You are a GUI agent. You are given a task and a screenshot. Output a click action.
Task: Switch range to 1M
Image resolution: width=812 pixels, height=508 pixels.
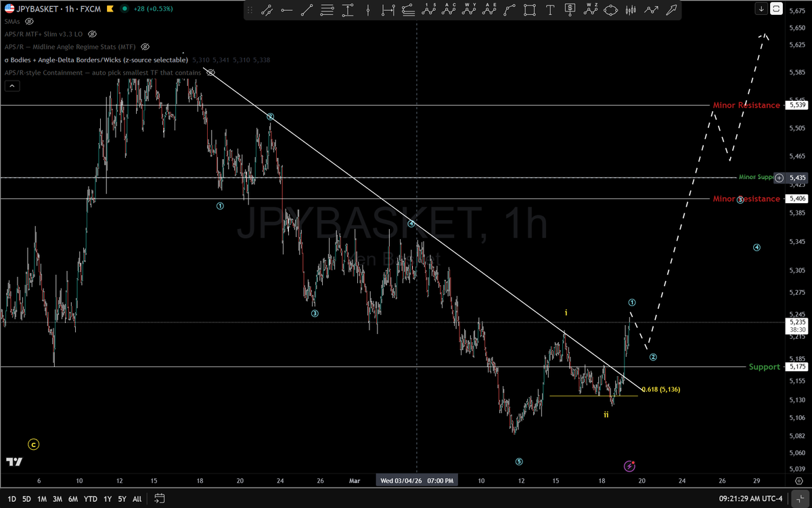pos(42,499)
